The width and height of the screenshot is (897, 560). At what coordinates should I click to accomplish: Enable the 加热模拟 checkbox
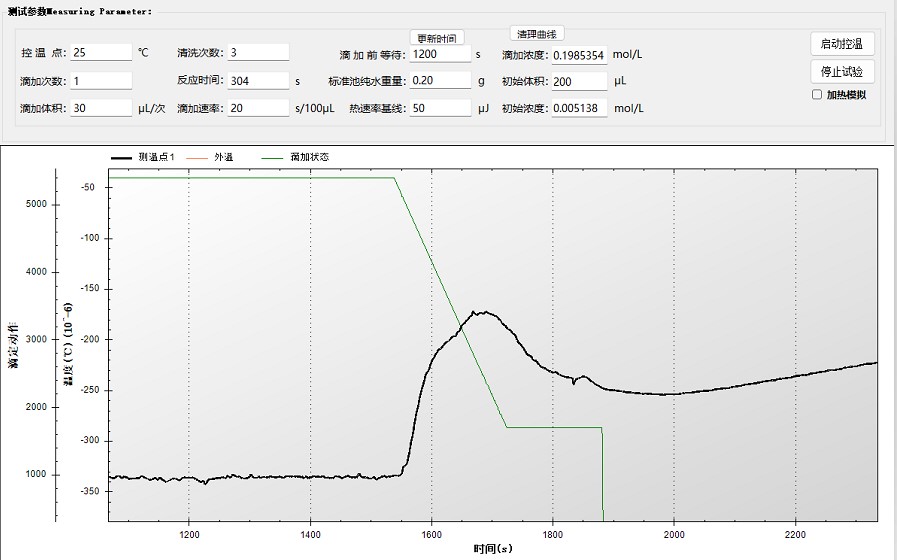817,95
